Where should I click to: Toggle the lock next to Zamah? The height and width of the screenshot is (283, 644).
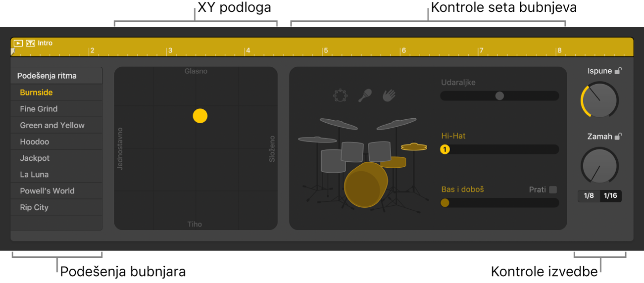click(618, 137)
